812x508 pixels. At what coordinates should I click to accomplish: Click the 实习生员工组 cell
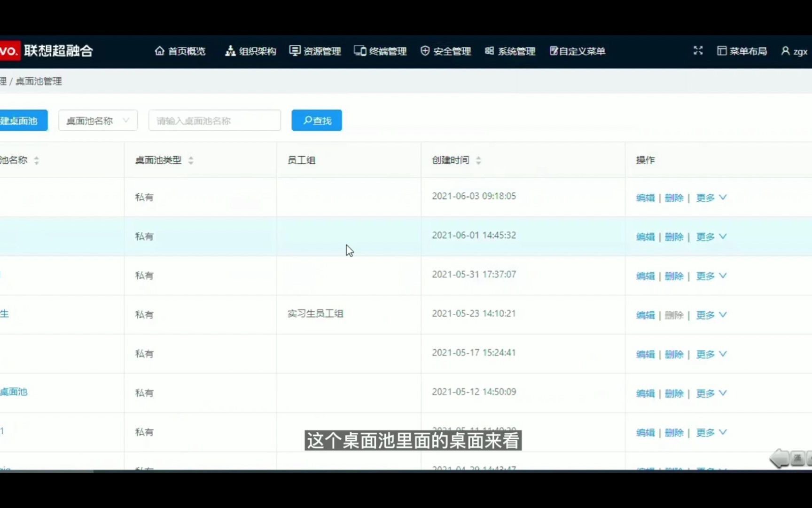point(315,314)
